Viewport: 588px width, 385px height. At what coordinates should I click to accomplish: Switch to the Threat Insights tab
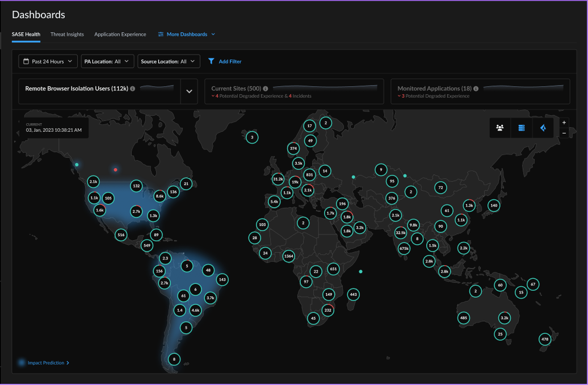tap(67, 35)
